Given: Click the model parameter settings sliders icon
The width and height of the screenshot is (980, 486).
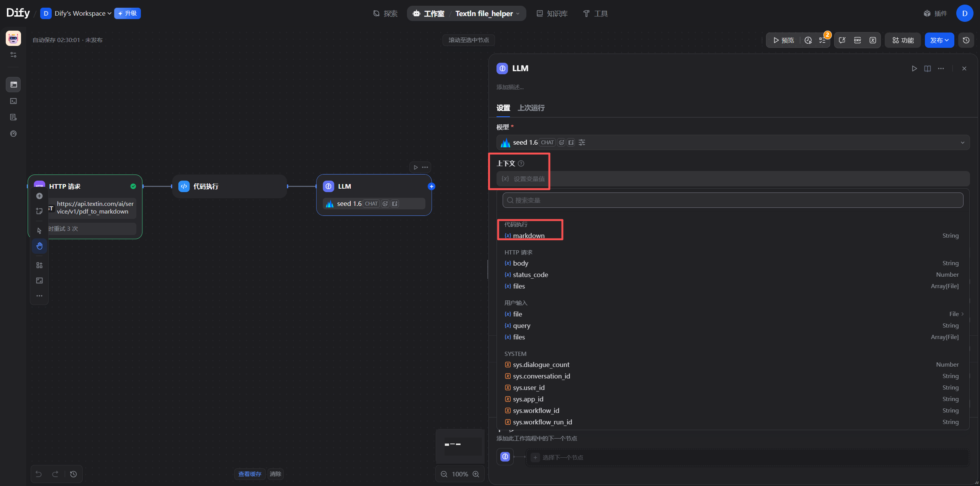Looking at the screenshot, I should pyautogui.click(x=582, y=142).
